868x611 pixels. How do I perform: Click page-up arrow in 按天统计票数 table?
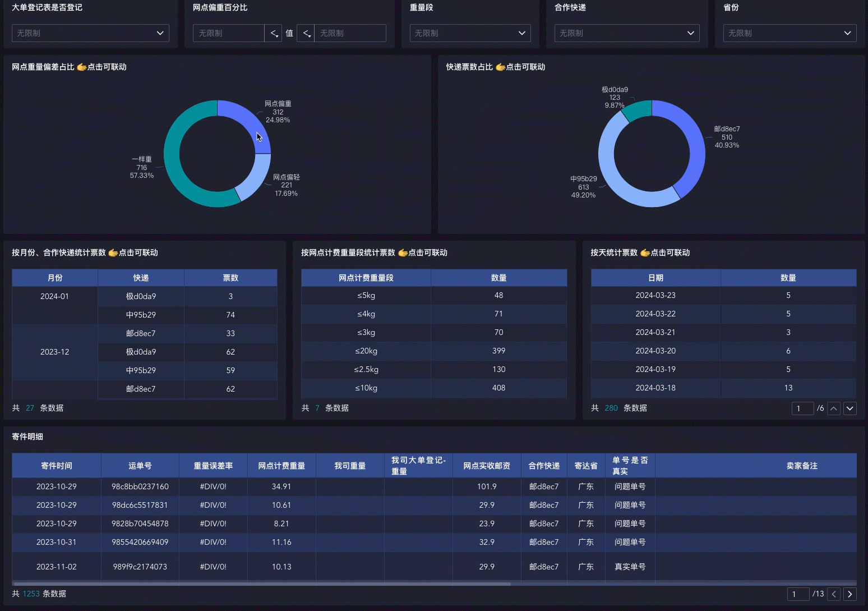[x=834, y=408]
